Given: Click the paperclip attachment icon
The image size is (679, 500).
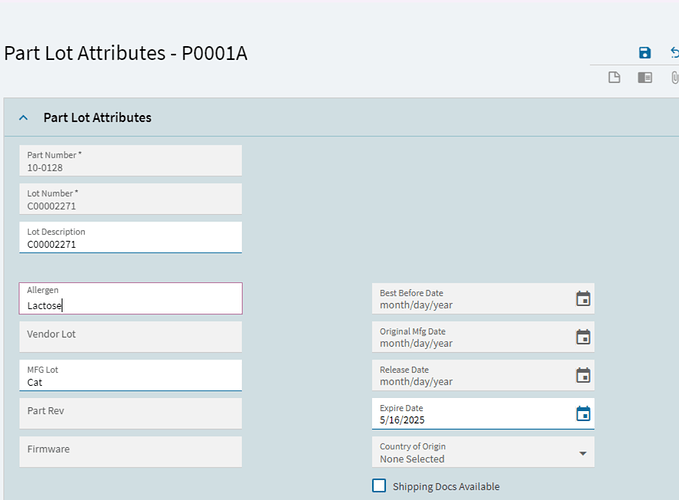Looking at the screenshot, I should pos(675,78).
